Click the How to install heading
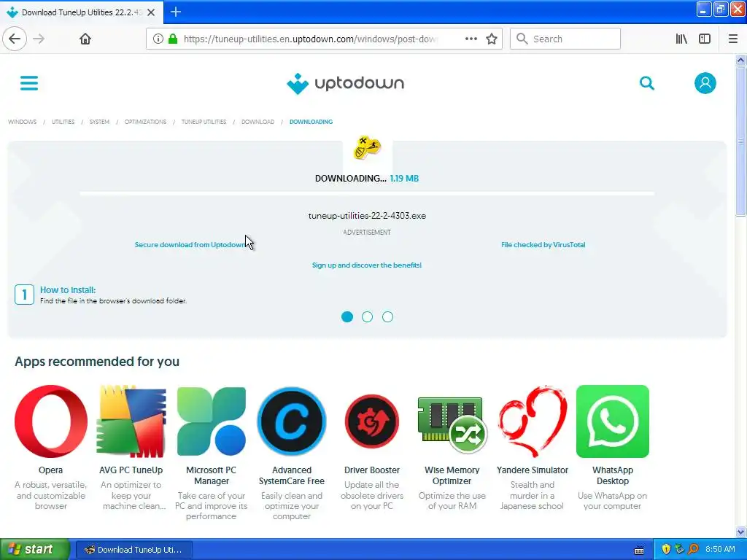 pos(68,290)
